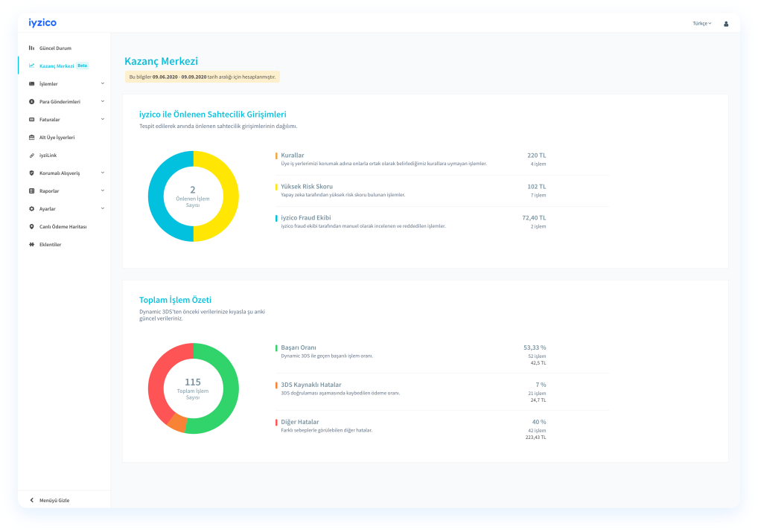Click the Raporlar table icon
Viewport: 758px width, 532px height.
[x=31, y=191]
